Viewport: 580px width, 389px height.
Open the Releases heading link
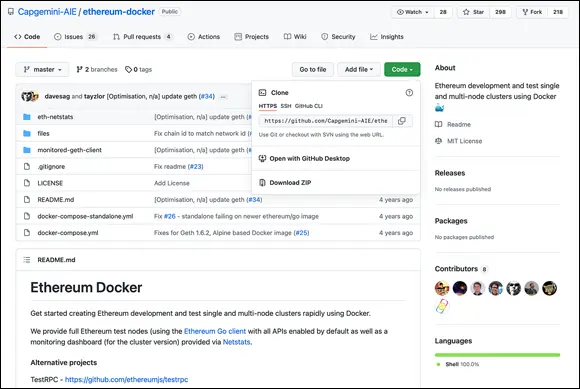point(450,173)
